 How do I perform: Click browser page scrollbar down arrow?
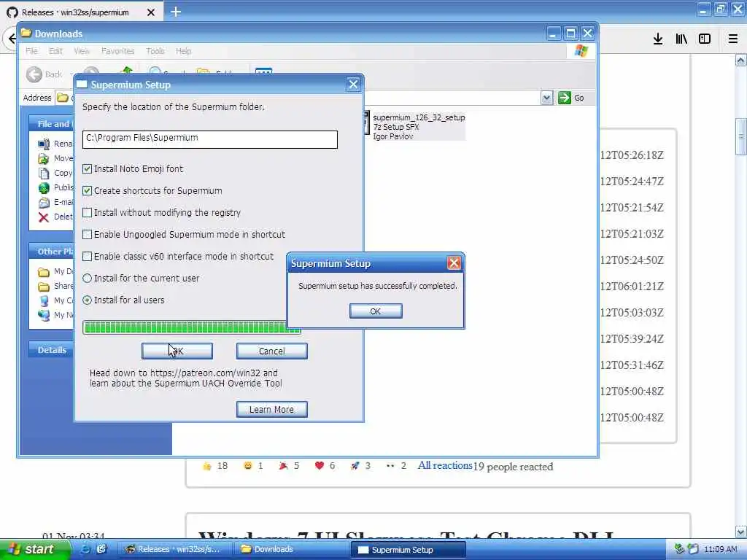[741, 532]
